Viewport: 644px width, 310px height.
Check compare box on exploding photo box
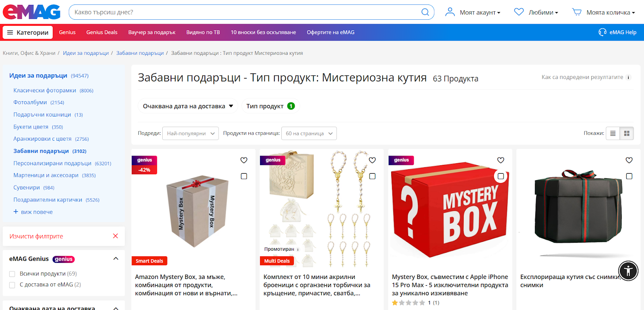[x=629, y=176]
